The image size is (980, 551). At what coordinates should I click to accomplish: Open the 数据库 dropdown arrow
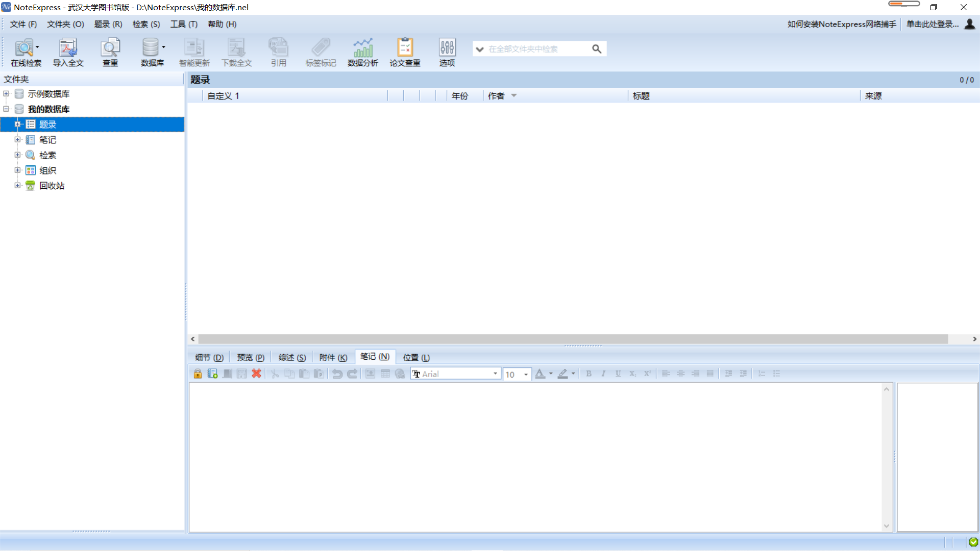pos(164,47)
